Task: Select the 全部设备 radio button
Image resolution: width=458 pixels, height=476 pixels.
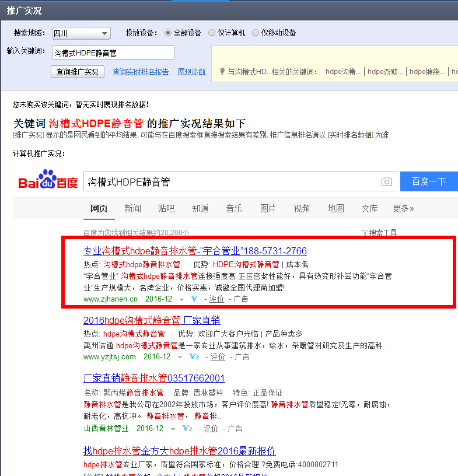Action: 167,33
